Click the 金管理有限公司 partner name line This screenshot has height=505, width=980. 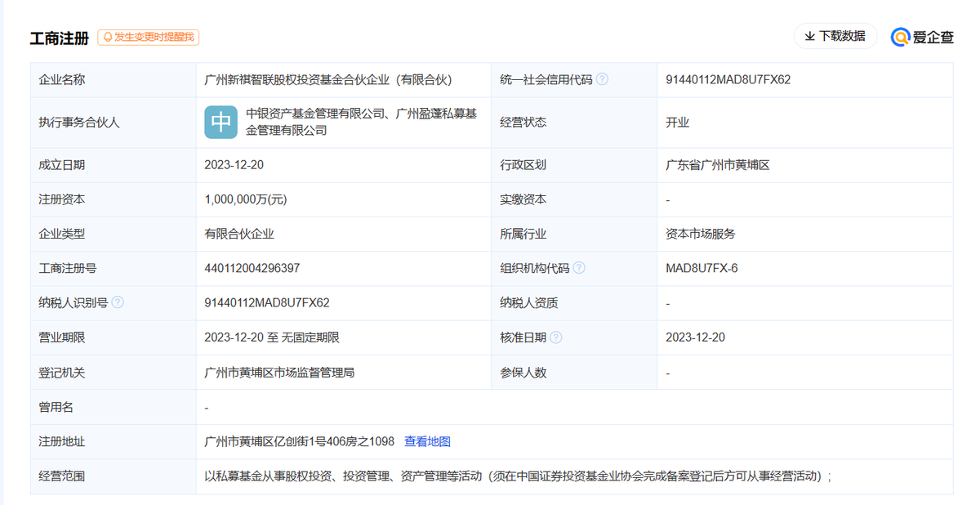[287, 130]
